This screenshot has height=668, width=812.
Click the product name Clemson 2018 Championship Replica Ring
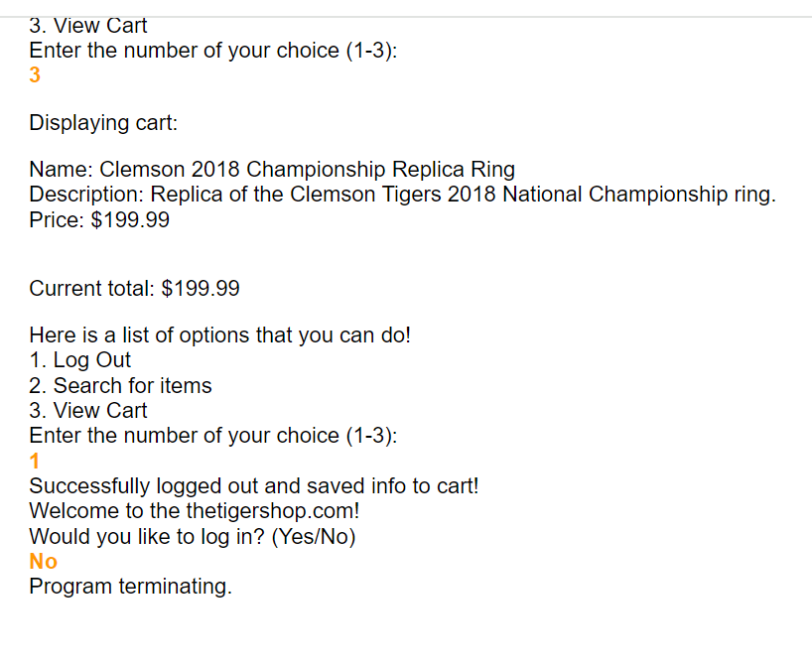click(x=307, y=170)
